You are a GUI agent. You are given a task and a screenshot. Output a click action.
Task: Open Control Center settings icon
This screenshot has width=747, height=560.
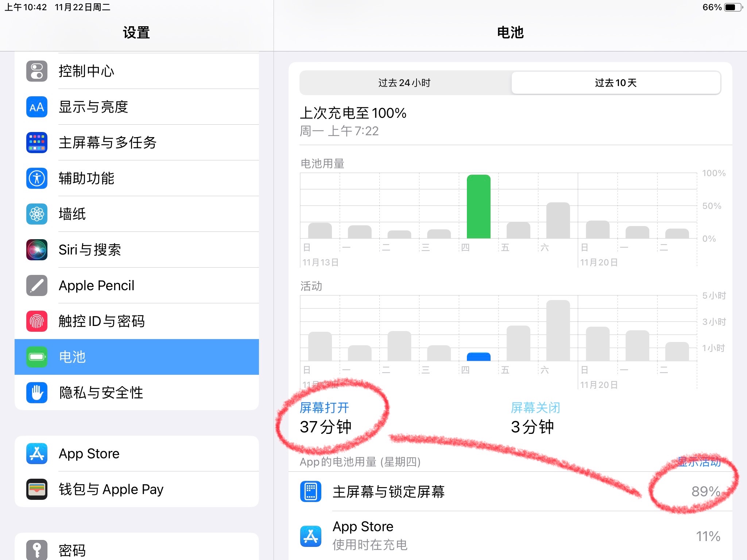pyautogui.click(x=37, y=71)
